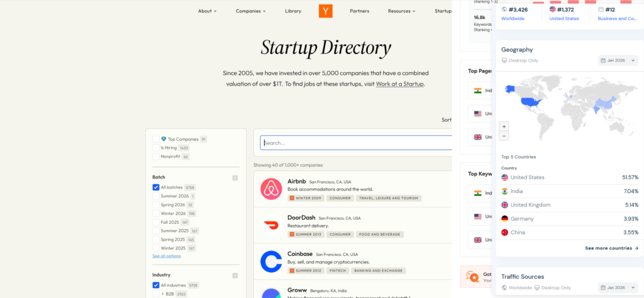
Task: Follow the Work at a Startup link
Action: [x=399, y=84]
